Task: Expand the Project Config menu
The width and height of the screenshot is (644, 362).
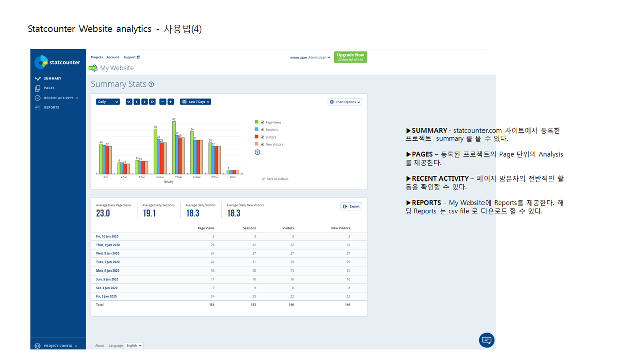Action: [x=56, y=346]
